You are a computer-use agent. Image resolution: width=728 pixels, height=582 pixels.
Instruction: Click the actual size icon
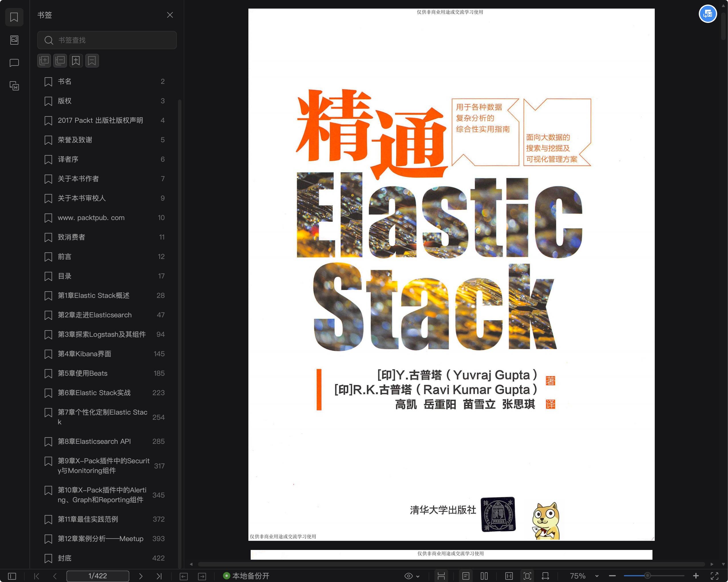click(509, 576)
